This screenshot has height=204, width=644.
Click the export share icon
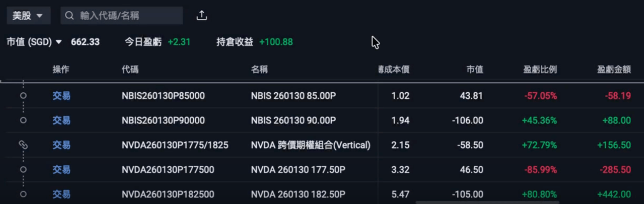click(x=201, y=16)
